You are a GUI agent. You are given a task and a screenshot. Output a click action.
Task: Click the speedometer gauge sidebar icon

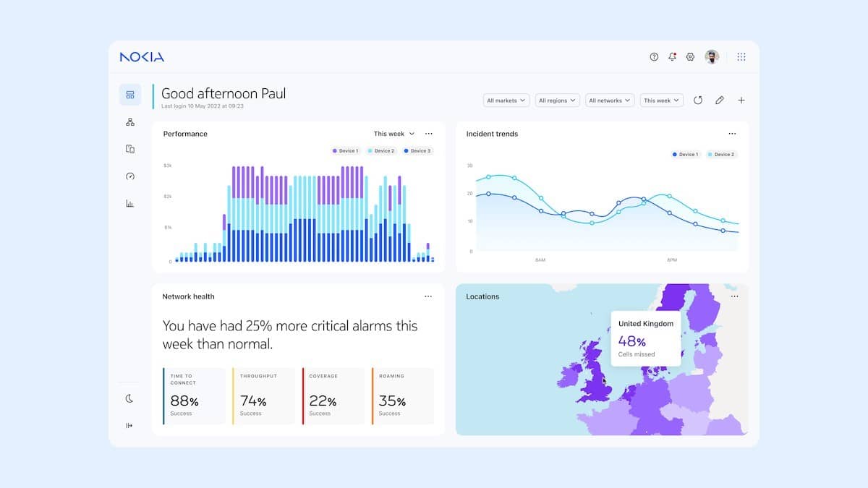point(130,176)
